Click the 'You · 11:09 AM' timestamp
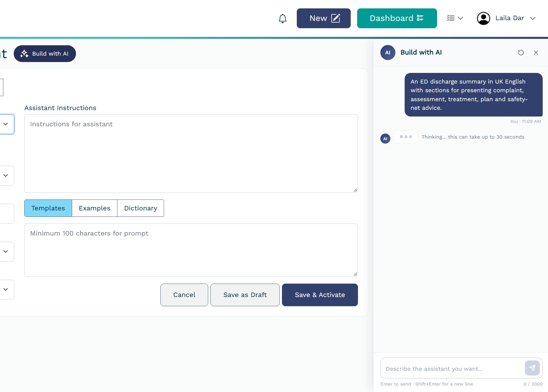Image resolution: width=548 pixels, height=392 pixels. coord(525,122)
